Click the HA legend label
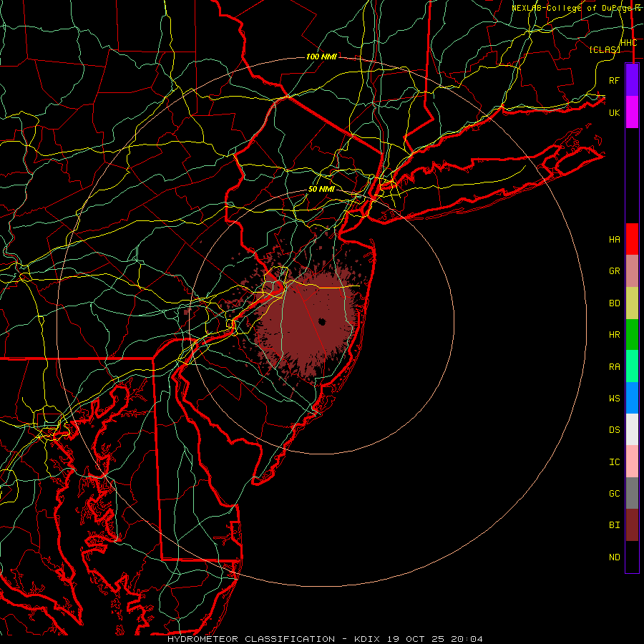Screen dimensions: 644x644 pyautogui.click(x=614, y=239)
